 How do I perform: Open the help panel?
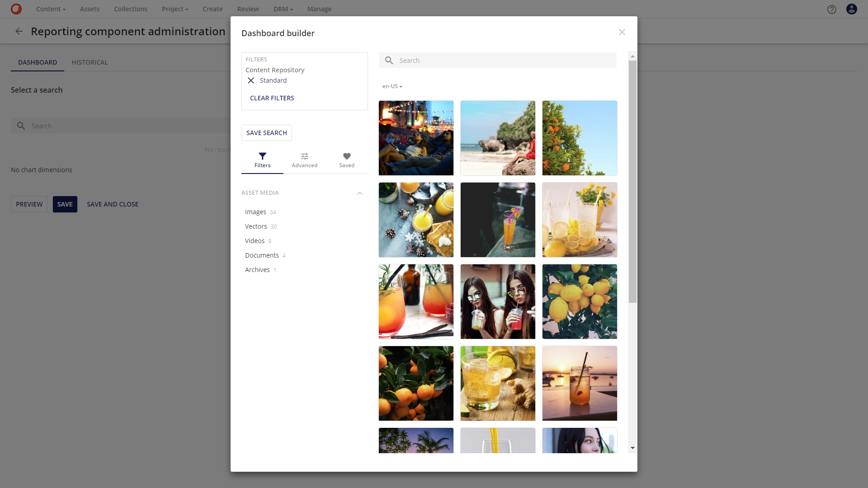[831, 9]
